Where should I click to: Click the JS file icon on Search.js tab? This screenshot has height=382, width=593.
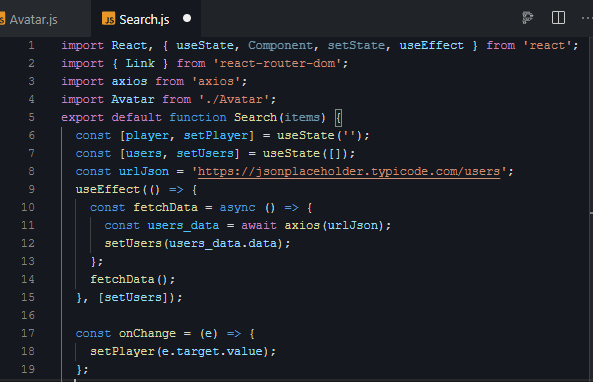[x=109, y=19]
